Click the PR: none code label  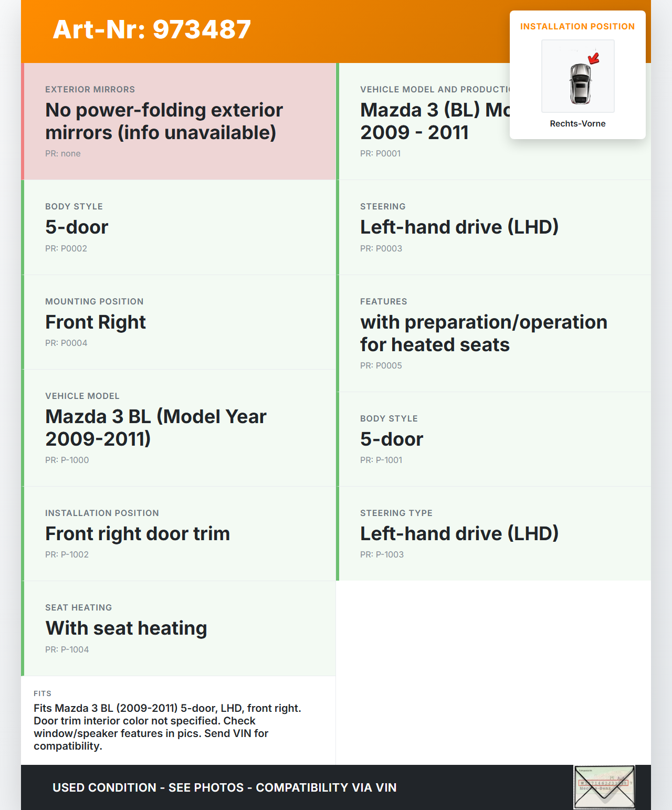[63, 154]
